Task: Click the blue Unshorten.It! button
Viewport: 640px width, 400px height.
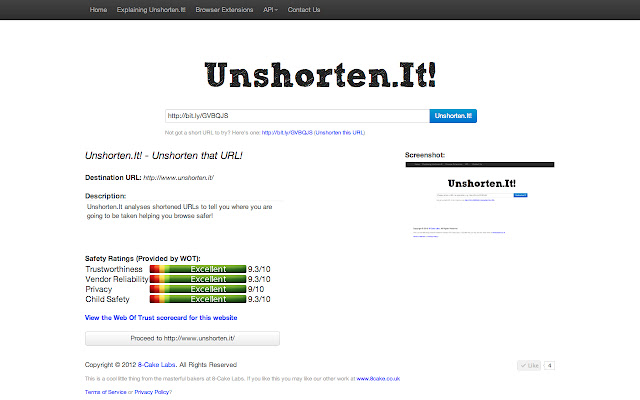Action: 453,116
